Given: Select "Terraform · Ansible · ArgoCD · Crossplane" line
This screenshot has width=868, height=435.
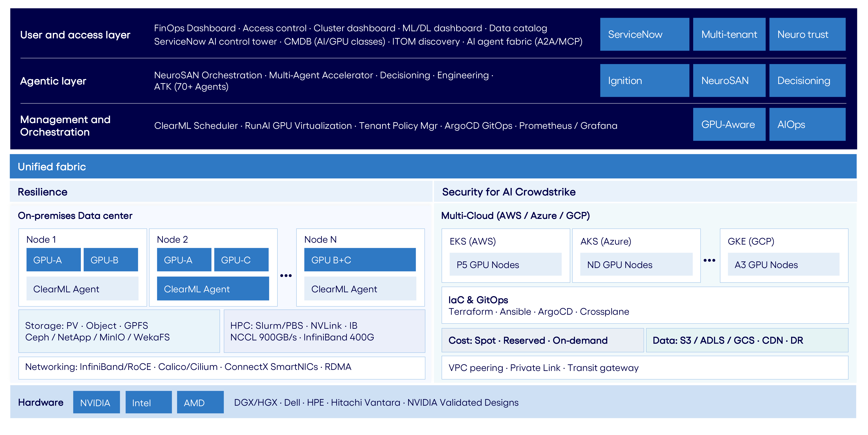Looking at the screenshot, I should point(539,312).
